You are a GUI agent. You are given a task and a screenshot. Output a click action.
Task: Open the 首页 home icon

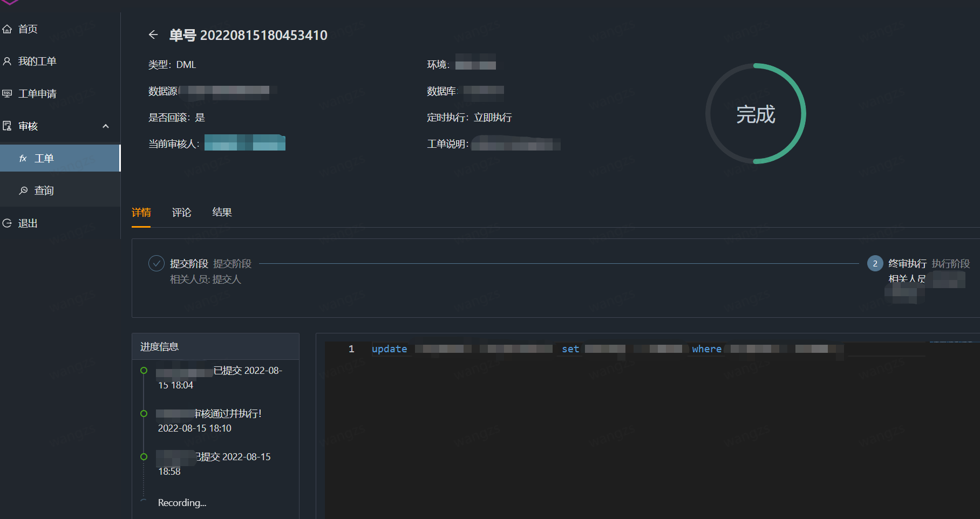coord(7,29)
